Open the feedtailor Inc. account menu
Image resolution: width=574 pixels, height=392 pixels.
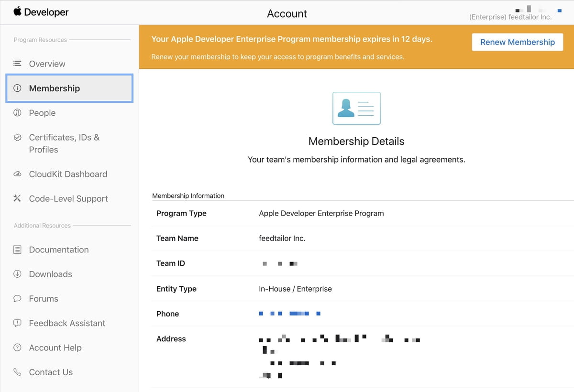tap(510, 17)
